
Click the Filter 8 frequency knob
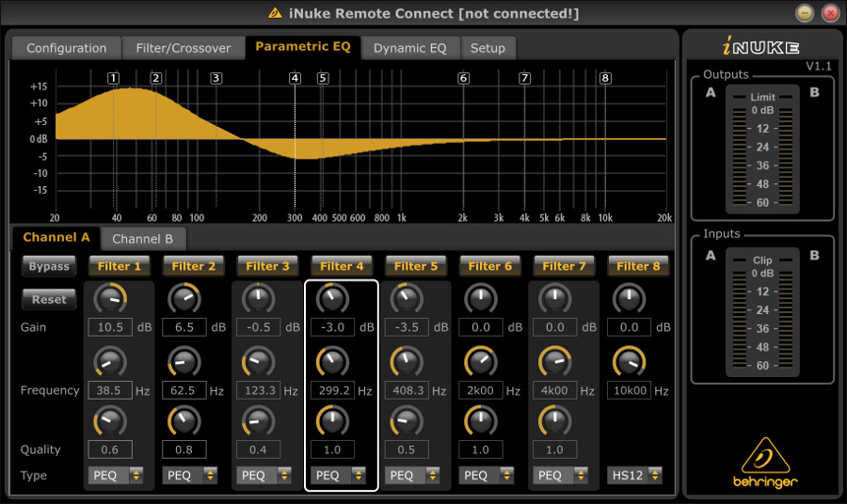[x=629, y=361]
